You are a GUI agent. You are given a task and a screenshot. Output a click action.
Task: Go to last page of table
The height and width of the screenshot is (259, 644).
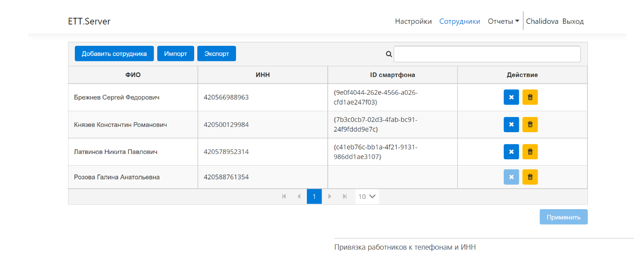tap(345, 196)
